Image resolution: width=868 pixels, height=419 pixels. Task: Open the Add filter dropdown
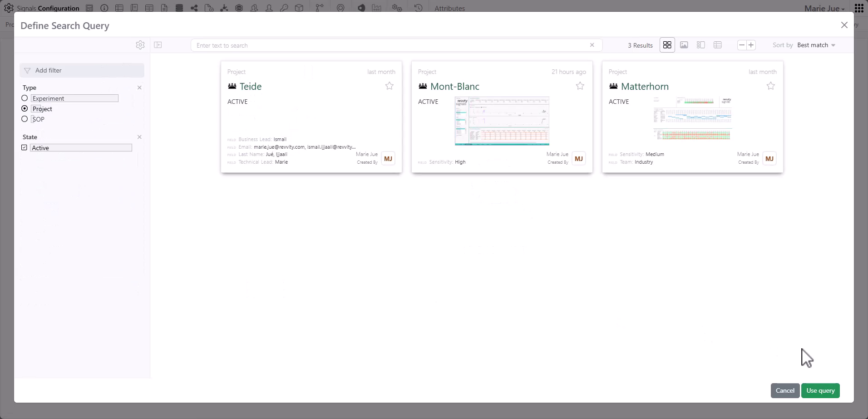(82, 70)
